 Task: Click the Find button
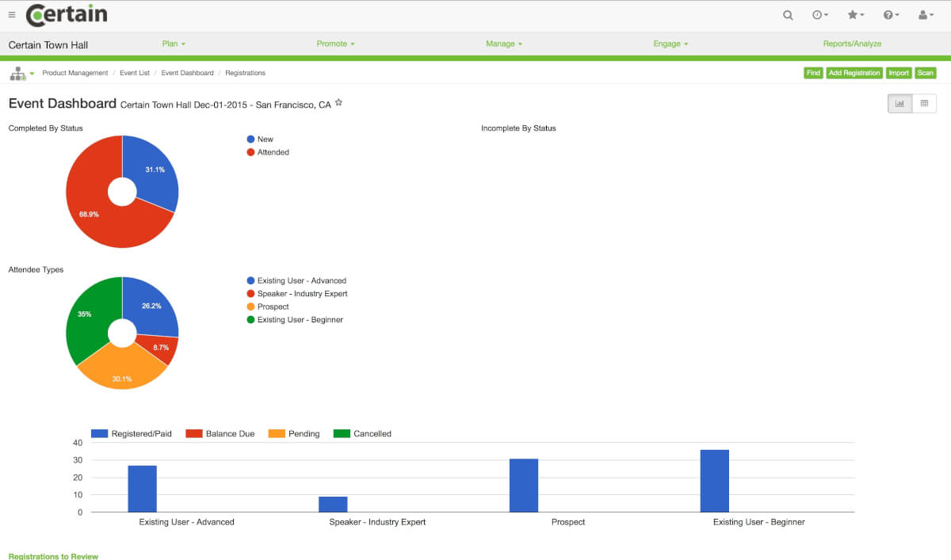tap(813, 73)
